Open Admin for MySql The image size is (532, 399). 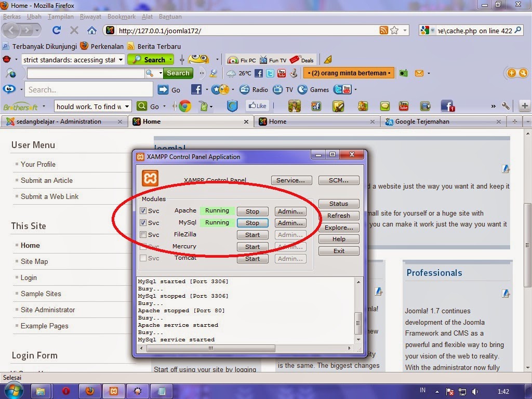(x=290, y=223)
